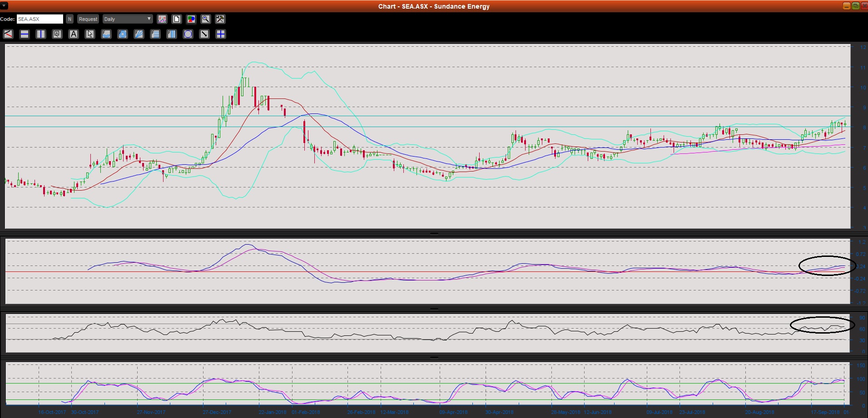Click the magnifier zoom icon
This screenshot has width=868, height=418.
[x=206, y=19]
